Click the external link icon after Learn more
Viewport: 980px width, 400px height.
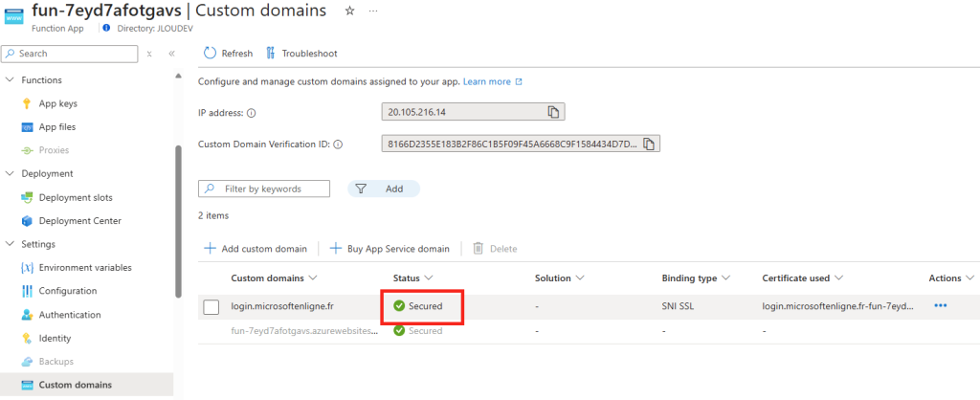point(519,82)
